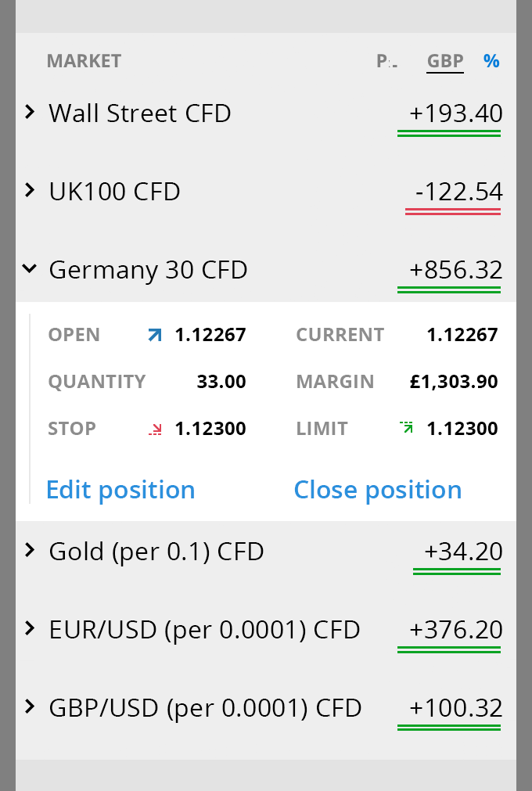The height and width of the screenshot is (791, 532).
Task: Click the EUR/USD +376.20 profit value
Action: (x=455, y=631)
